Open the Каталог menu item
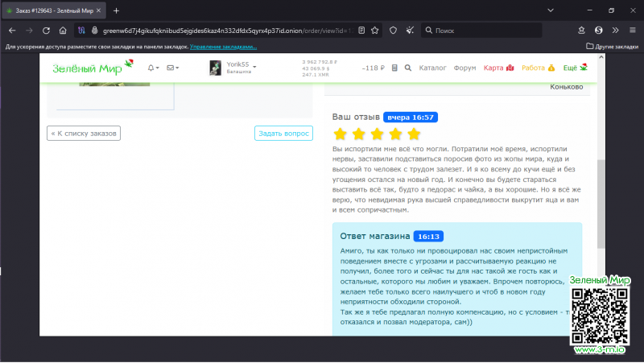Screen dimensions: 644x363 tap(433, 68)
